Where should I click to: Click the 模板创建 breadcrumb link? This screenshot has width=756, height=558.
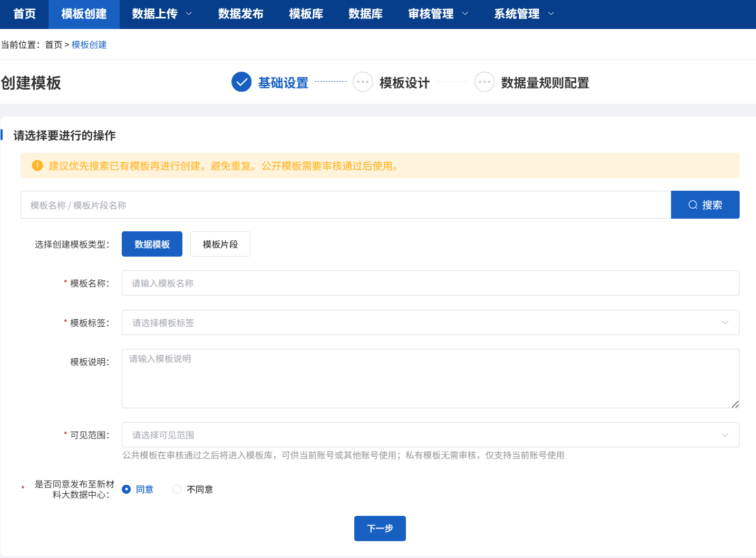[89, 45]
